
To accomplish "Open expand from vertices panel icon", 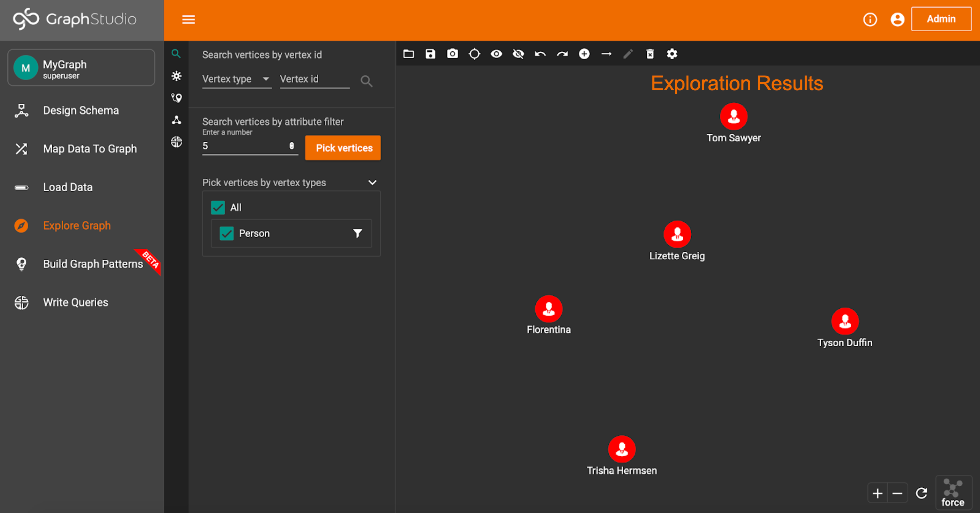I will (x=176, y=76).
